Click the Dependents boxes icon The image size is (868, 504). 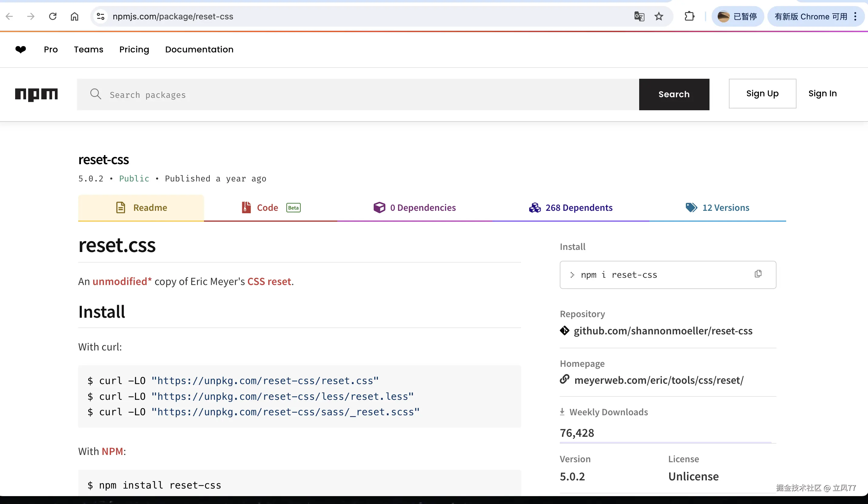click(x=535, y=207)
